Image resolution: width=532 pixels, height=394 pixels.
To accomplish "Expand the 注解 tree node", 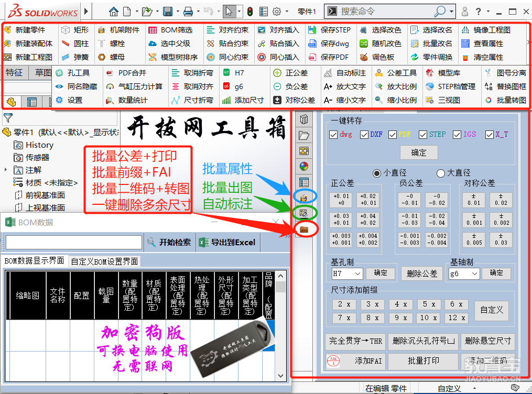I will [x=5, y=170].
